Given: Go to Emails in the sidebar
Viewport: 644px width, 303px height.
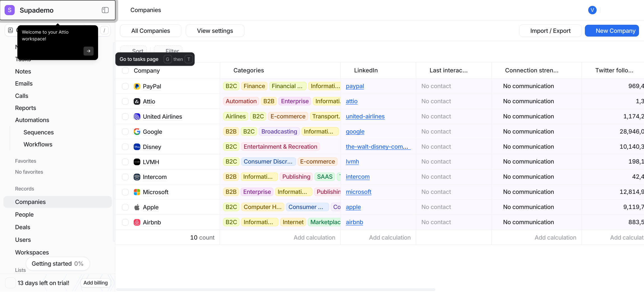Looking at the screenshot, I should point(24,83).
